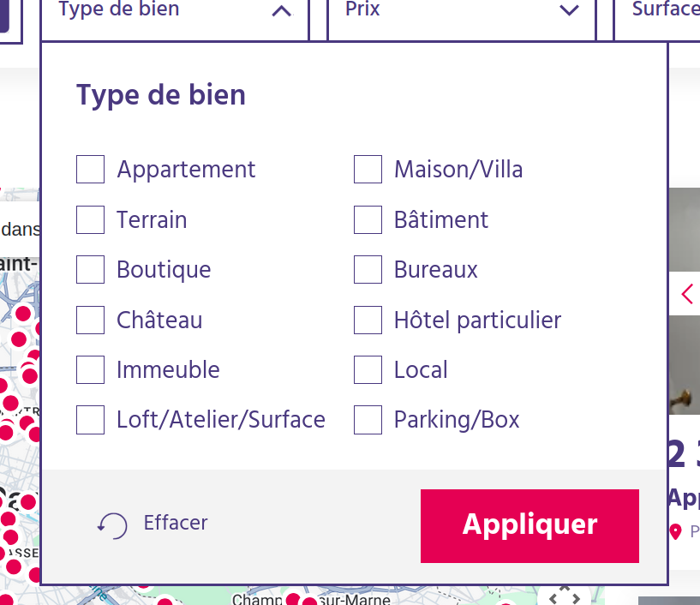
Task: Check the Hôtel particulier box
Action: coord(368,320)
